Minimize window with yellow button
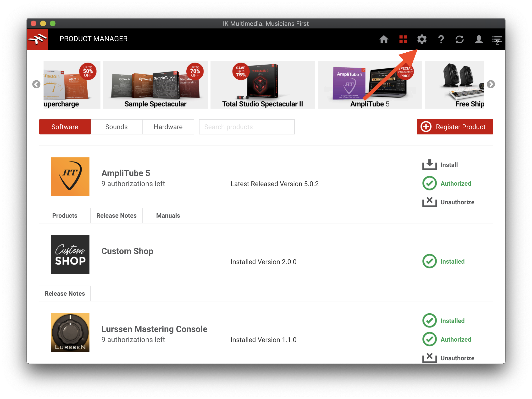This screenshot has height=399, width=532. (43, 24)
